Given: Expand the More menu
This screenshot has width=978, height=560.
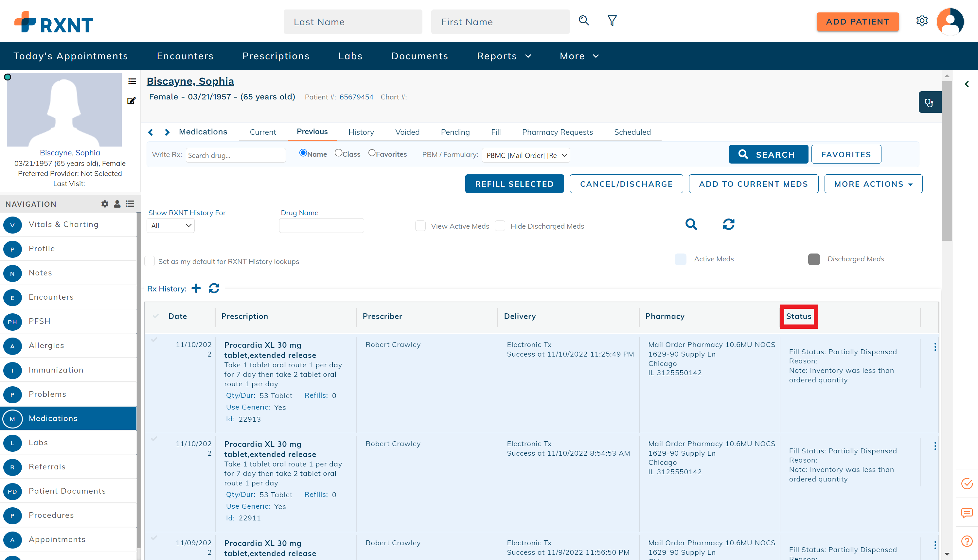Looking at the screenshot, I should (579, 56).
